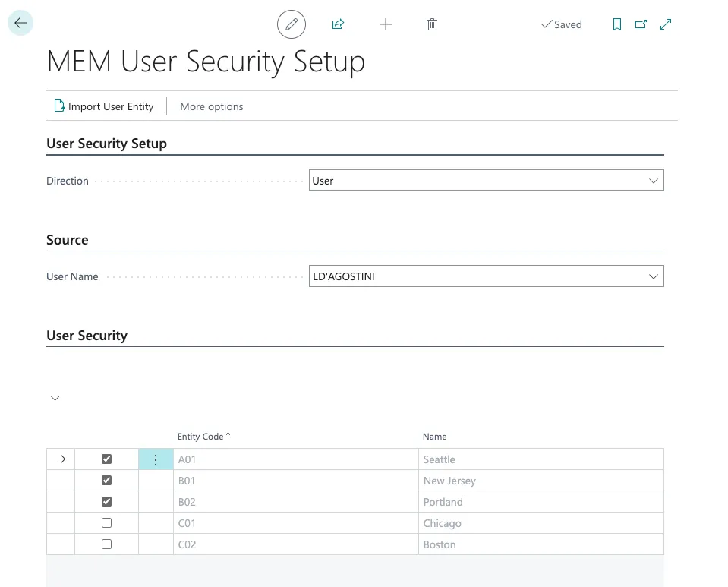Image resolution: width=728 pixels, height=587 pixels.
Task: Collapse the User Security chevron
Action: 55,399
